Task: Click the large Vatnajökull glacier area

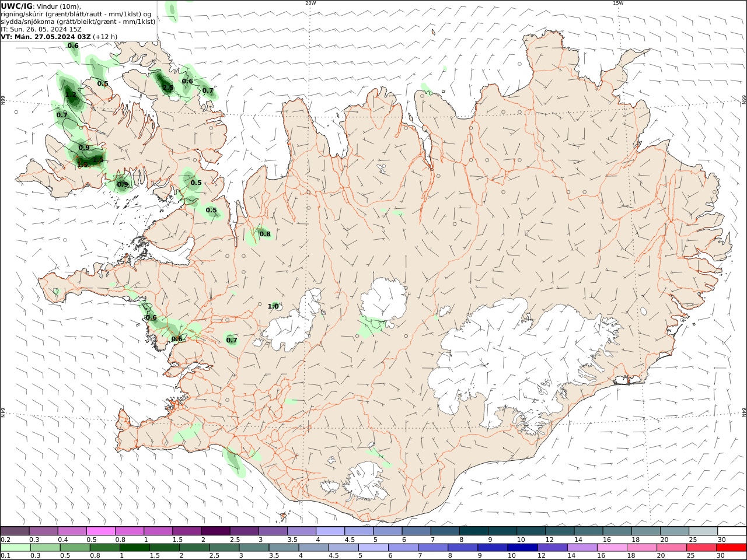Action: (514, 356)
